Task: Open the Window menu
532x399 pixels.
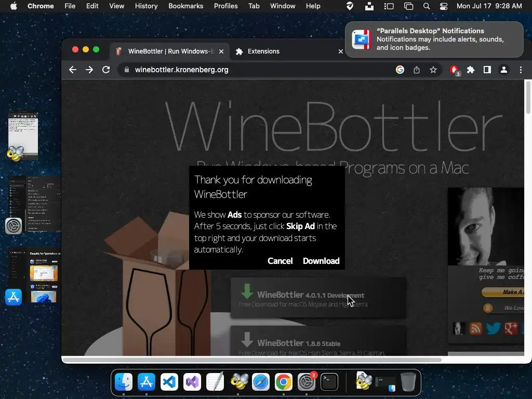Action: pos(283,6)
